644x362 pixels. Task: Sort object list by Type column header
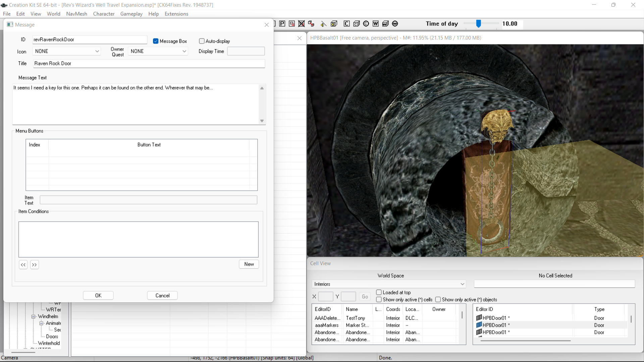pyautogui.click(x=599, y=309)
